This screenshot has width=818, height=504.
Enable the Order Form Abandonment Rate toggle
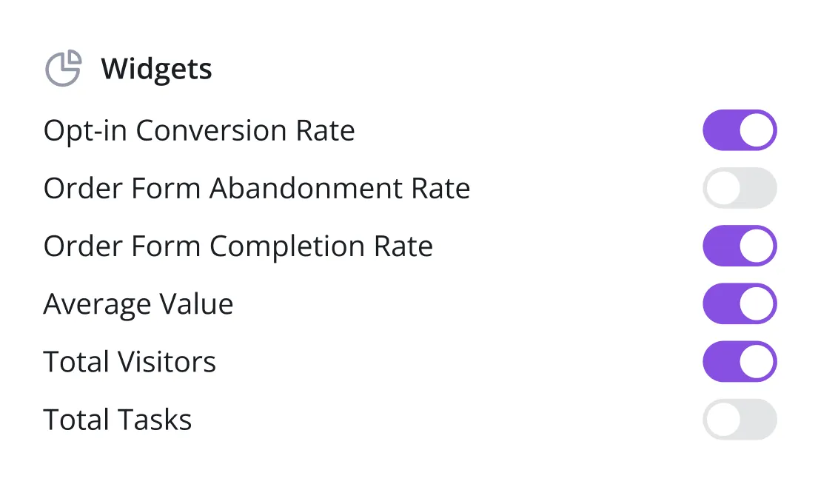(x=739, y=188)
